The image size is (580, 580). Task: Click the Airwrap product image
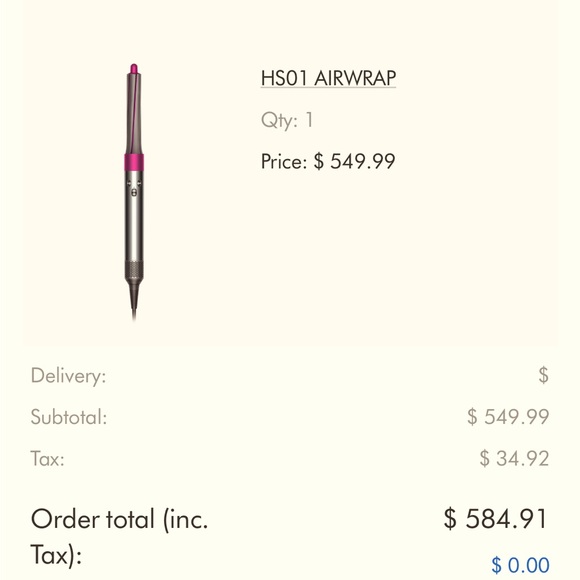(134, 192)
